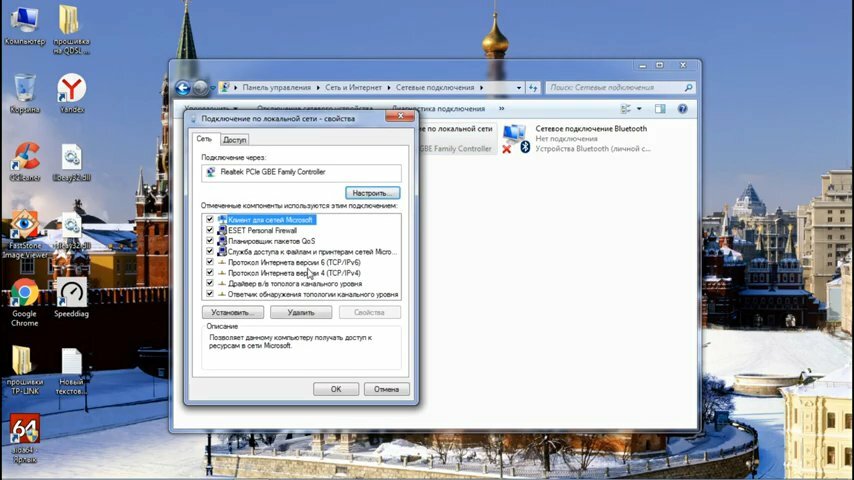Uncheck Ответчик обнаружения топологии checkbox

pos(210,294)
